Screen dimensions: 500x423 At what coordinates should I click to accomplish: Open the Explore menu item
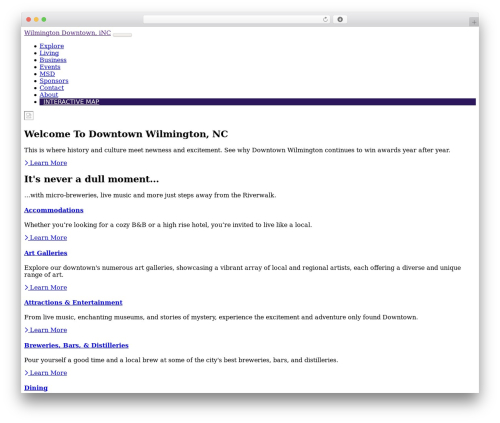coord(52,46)
